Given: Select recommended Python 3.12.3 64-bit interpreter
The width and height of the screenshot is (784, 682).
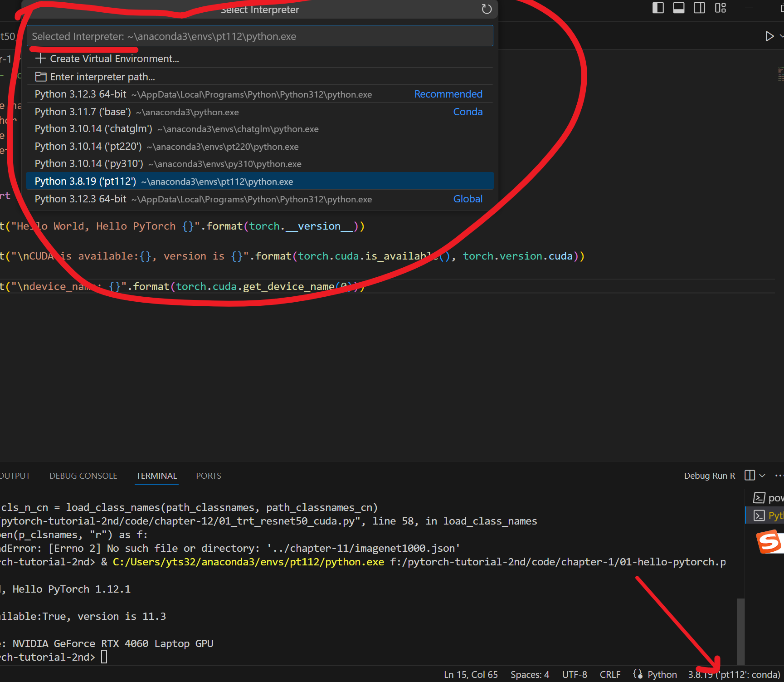Looking at the screenshot, I should tap(260, 94).
